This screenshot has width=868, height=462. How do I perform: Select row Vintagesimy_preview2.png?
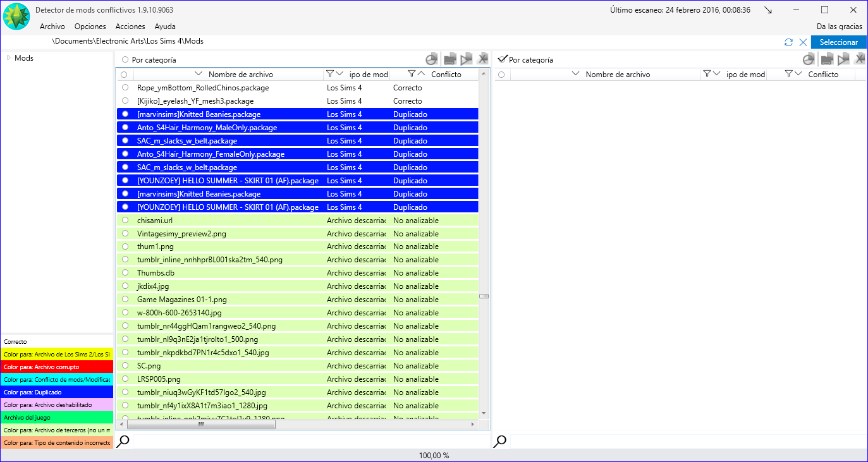(297, 233)
